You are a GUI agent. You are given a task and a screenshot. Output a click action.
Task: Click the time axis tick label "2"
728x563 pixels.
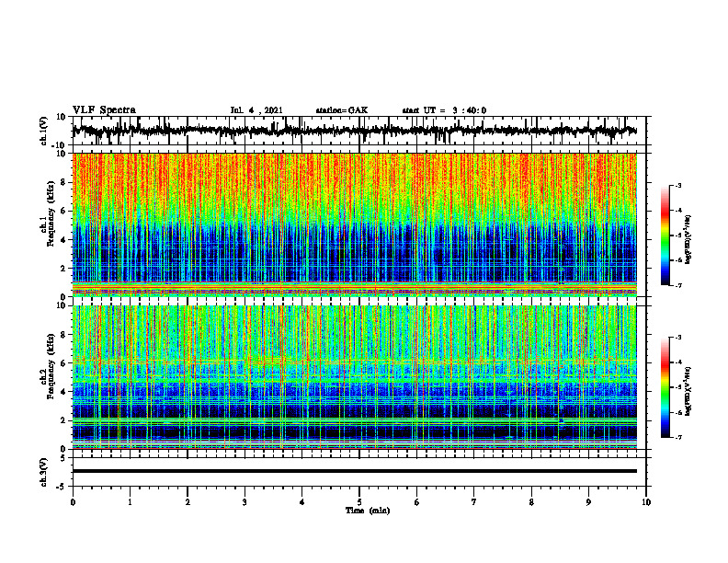tap(188, 502)
